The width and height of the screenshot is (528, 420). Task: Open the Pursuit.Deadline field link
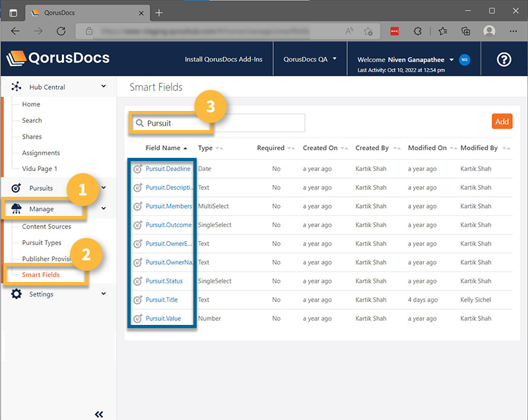168,169
